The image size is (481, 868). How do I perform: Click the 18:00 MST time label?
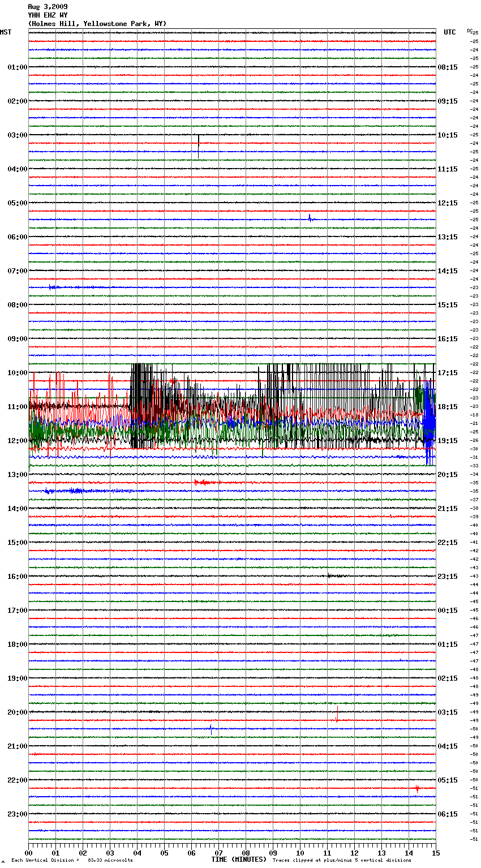coord(18,644)
